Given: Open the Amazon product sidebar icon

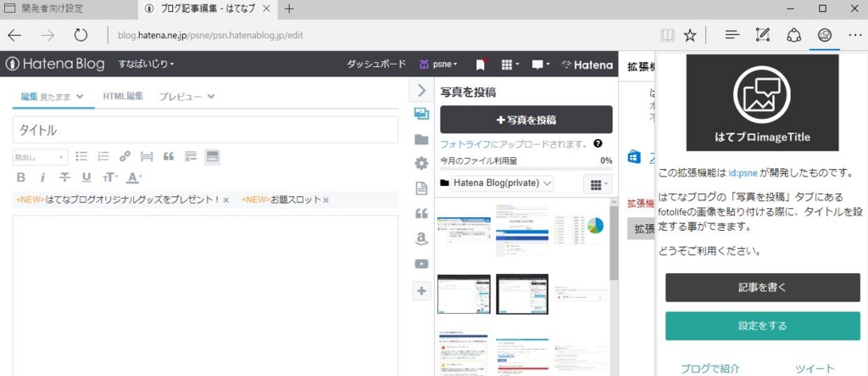Looking at the screenshot, I should click(421, 239).
